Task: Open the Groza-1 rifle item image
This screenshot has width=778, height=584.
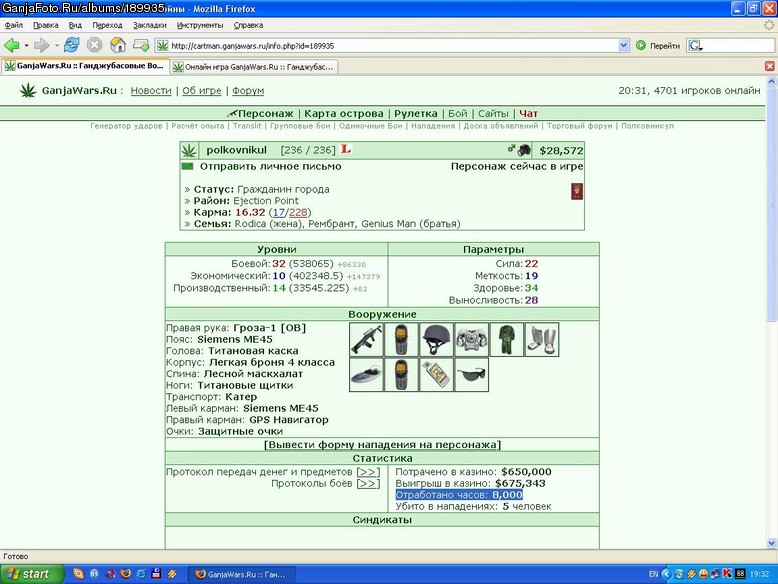Action: (366, 339)
